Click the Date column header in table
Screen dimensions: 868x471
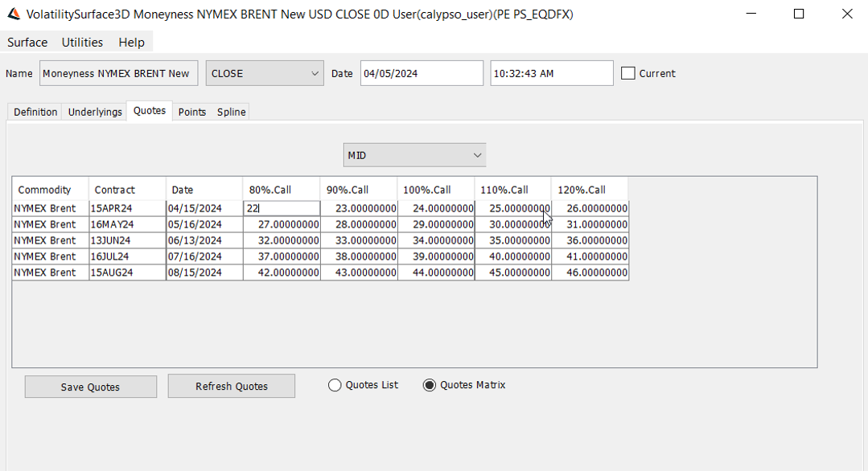pyautogui.click(x=204, y=190)
